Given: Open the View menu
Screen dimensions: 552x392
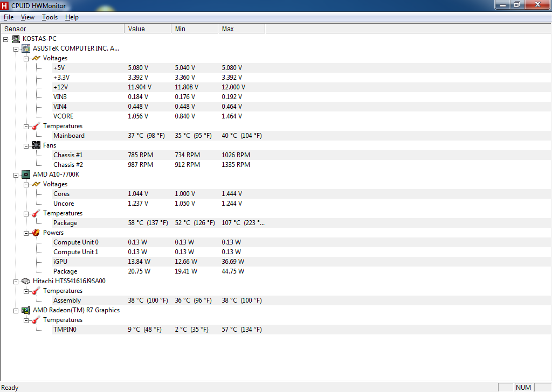Looking at the screenshot, I should coord(27,17).
